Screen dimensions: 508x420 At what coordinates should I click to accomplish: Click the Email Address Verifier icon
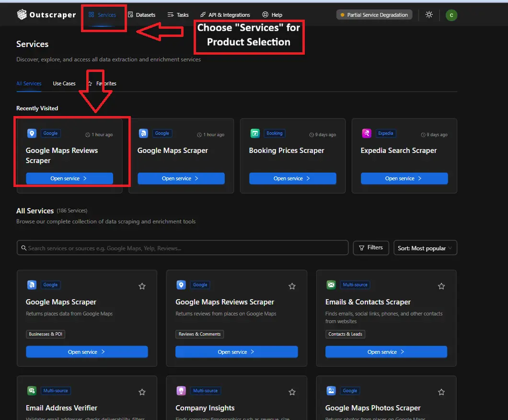31,391
